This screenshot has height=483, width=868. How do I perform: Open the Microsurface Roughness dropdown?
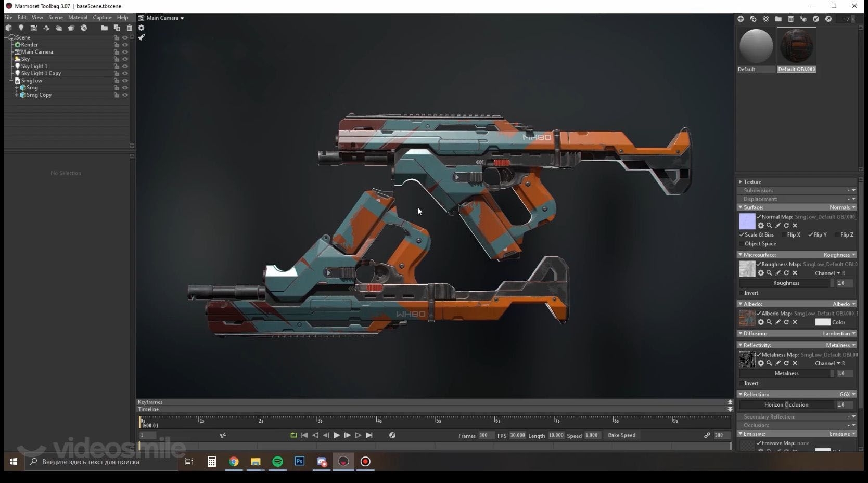coord(839,255)
